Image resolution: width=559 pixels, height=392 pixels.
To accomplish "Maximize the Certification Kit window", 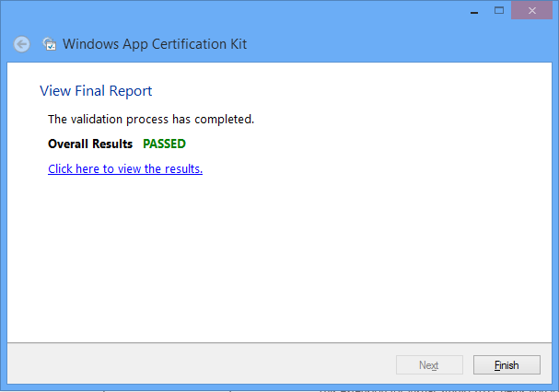I will coord(499,11).
